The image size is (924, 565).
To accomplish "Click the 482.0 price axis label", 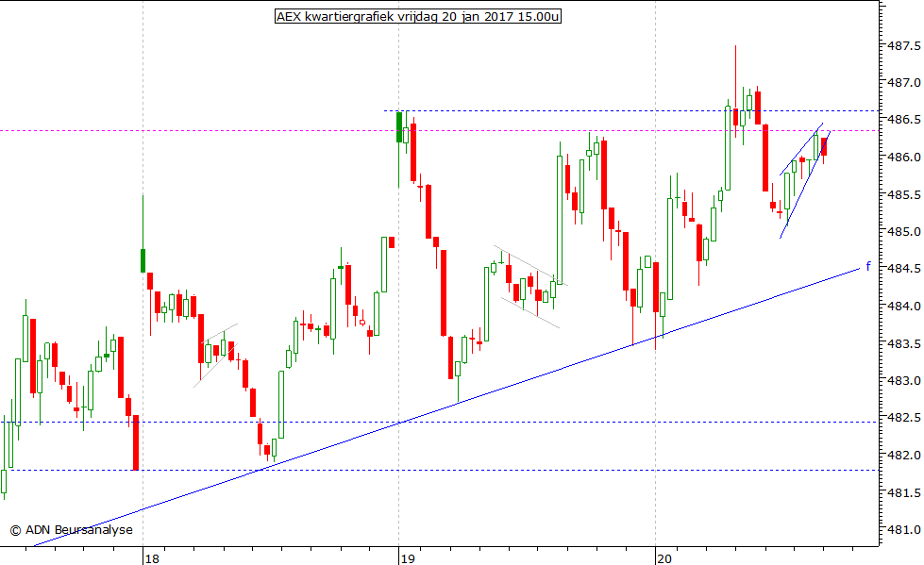I will point(904,456).
